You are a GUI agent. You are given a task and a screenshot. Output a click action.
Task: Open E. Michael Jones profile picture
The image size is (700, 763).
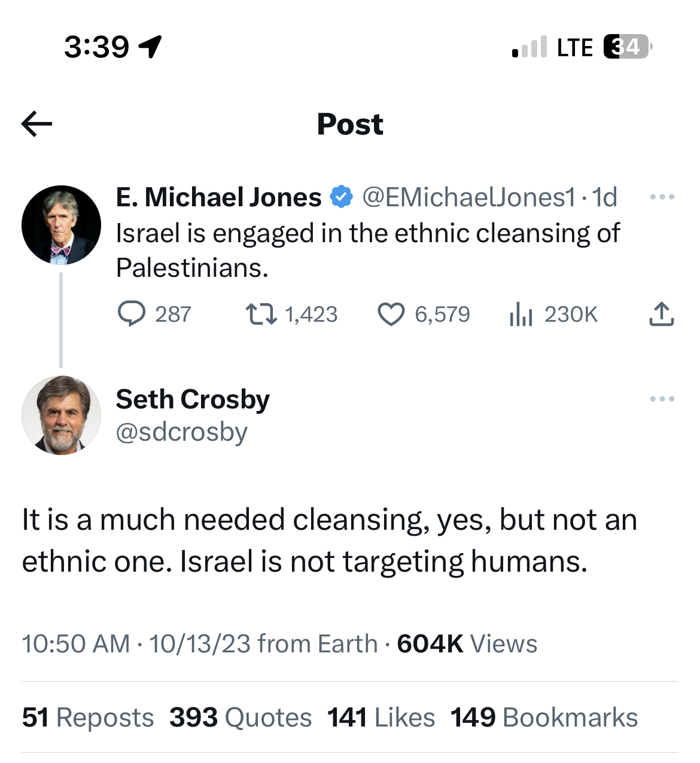point(61,225)
